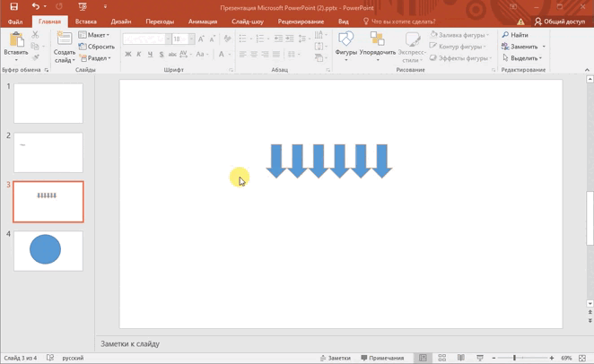This screenshot has width=594, height=364.
Task: Open the Файл tab
Action: (15, 22)
